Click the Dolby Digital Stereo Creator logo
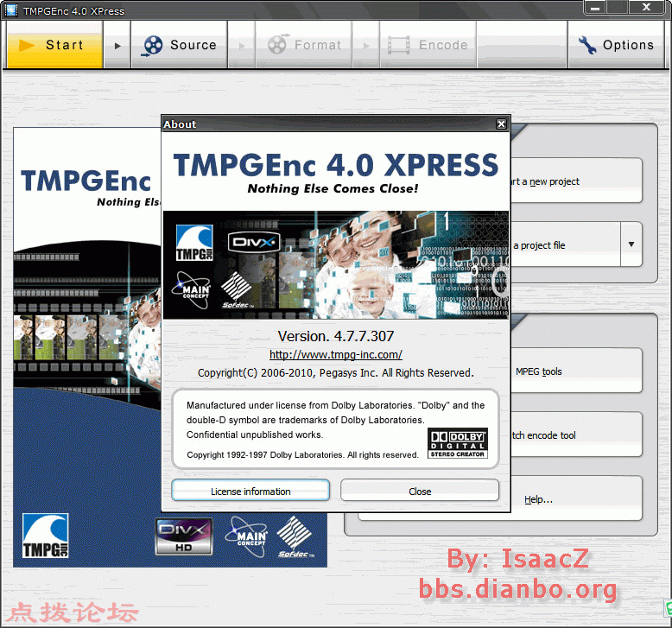Viewport: 672px width, 628px height. [457, 443]
